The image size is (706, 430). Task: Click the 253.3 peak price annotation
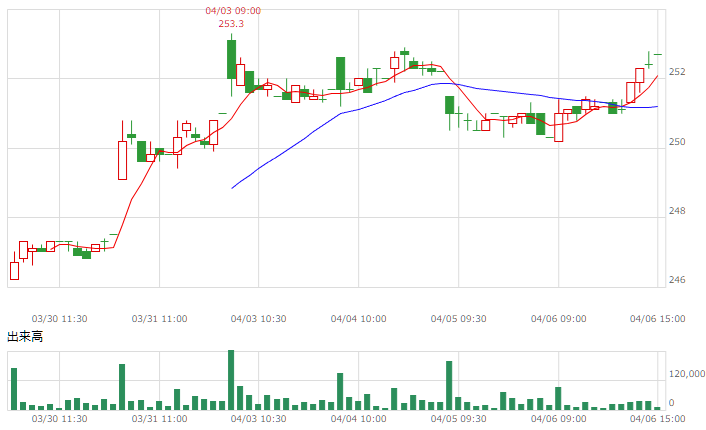(231, 24)
